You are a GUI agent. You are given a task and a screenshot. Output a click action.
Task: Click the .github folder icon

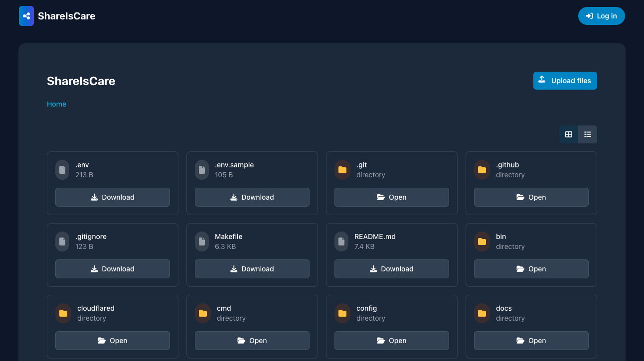click(482, 170)
